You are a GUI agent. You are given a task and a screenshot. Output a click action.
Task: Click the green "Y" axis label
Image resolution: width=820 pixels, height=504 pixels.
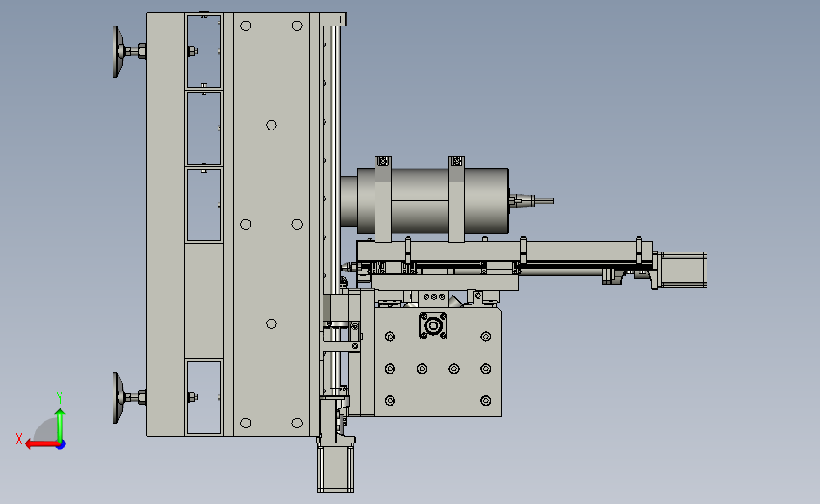[60, 398]
